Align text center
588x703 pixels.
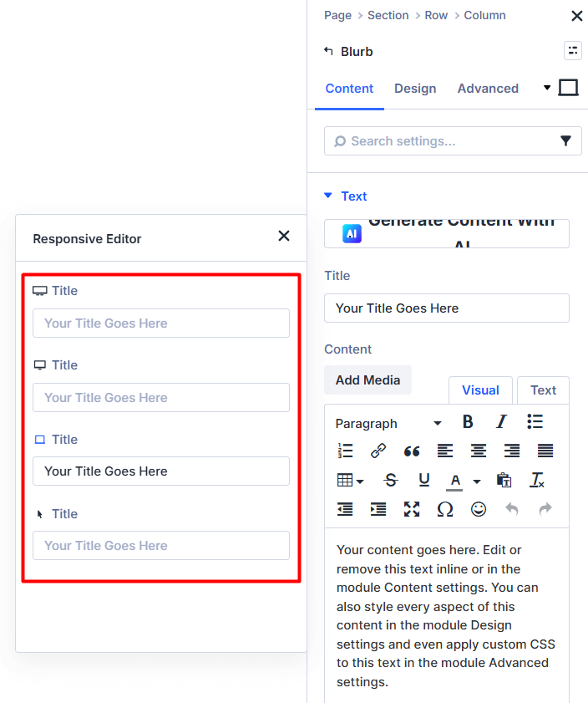479,451
